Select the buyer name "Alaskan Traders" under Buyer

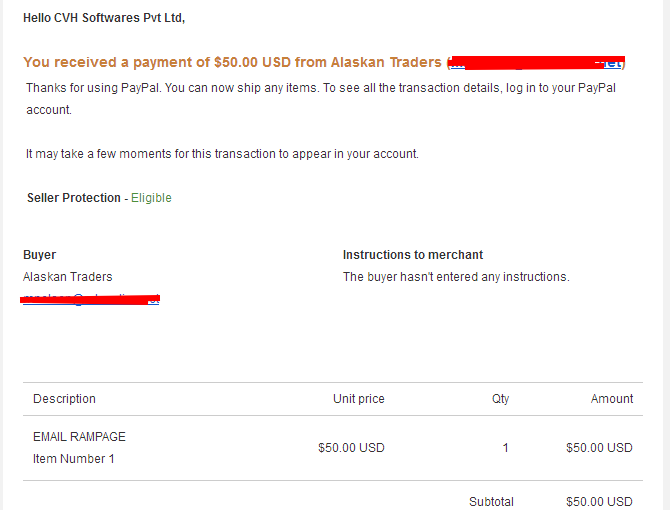(68, 277)
